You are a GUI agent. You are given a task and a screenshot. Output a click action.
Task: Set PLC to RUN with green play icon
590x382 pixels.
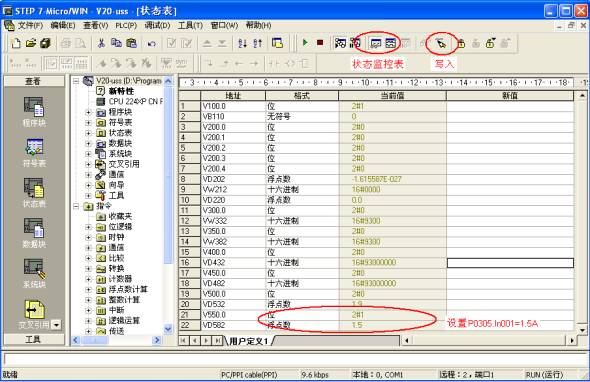coord(305,43)
